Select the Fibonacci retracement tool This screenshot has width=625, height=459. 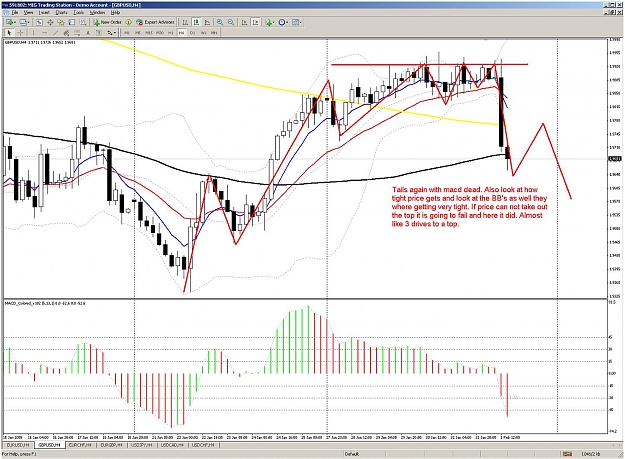[x=77, y=33]
